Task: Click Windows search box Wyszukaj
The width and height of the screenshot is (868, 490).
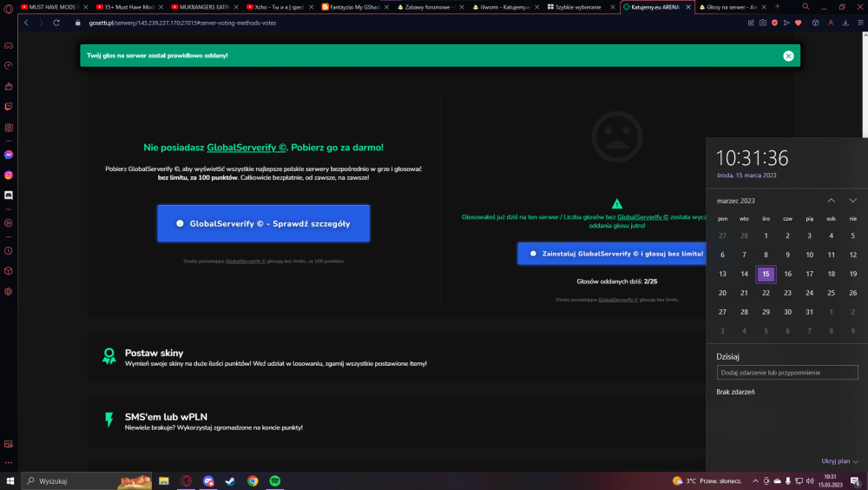Action: [x=86, y=481]
